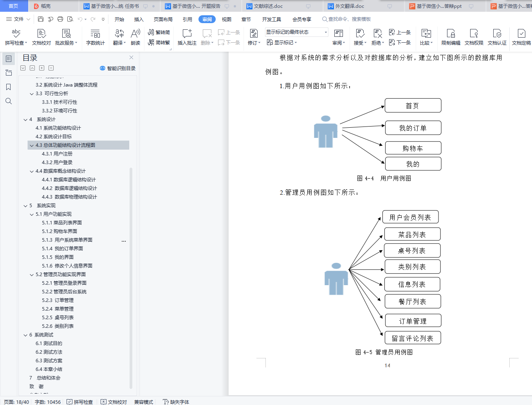Jump to next change 下一条 beside 拒绝
This screenshot has height=405, width=532.
coord(400,42)
